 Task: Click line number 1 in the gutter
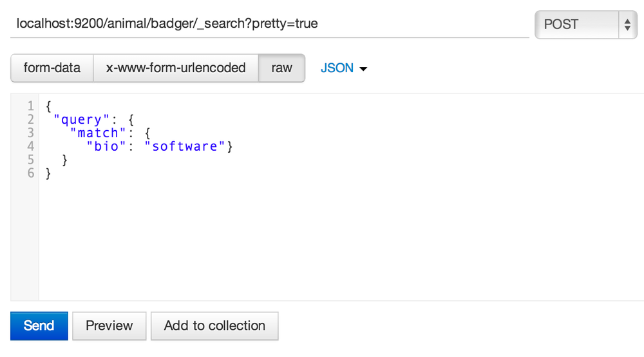30,106
